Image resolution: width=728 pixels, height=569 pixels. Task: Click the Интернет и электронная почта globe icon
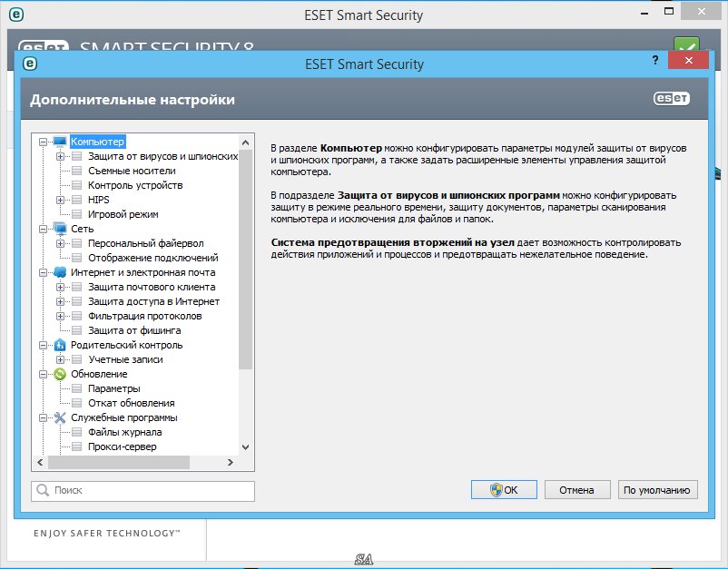pos(60,272)
